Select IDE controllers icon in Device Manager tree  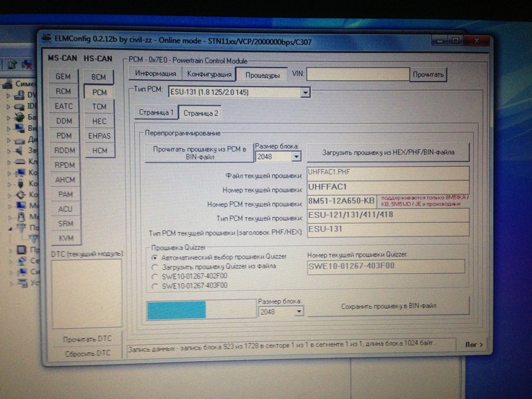coord(20,106)
